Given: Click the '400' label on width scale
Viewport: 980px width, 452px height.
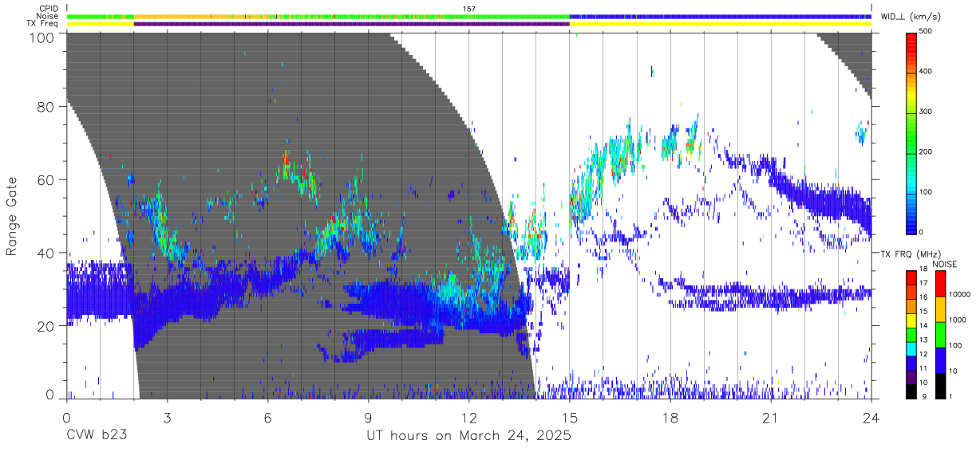Looking at the screenshot, I should tap(927, 72).
